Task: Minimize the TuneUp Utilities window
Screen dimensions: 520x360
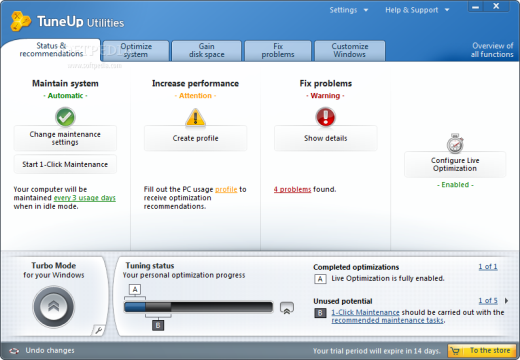Action: (476, 7)
